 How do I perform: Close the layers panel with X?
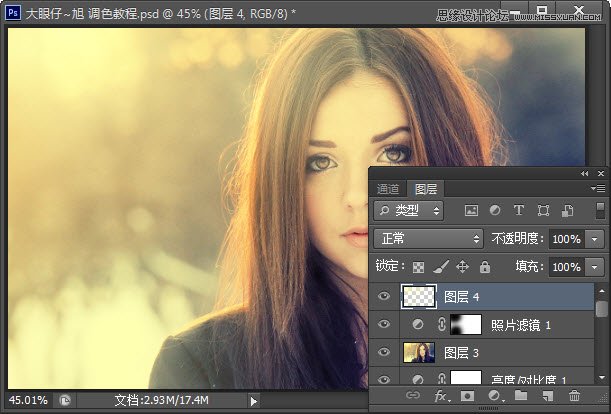(x=601, y=173)
